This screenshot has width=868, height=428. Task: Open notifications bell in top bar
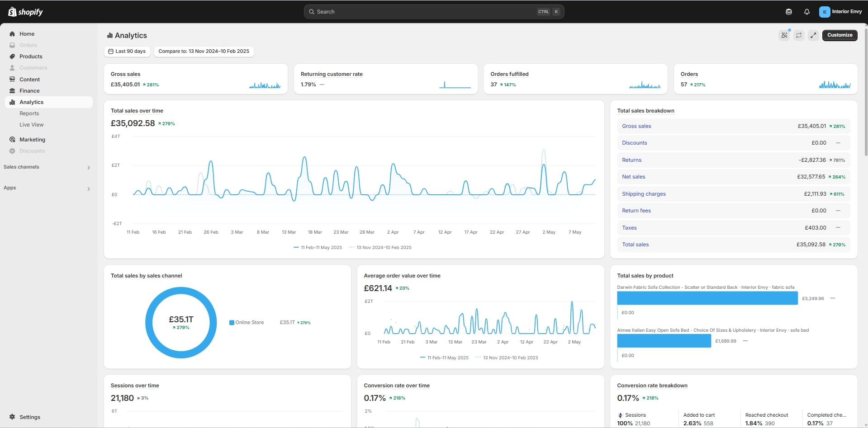806,12
